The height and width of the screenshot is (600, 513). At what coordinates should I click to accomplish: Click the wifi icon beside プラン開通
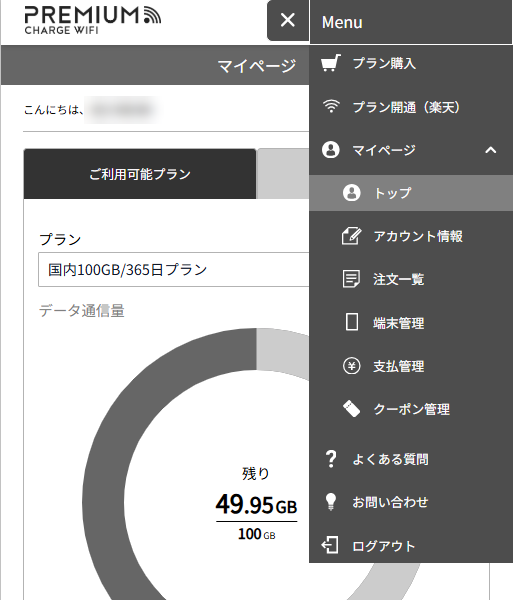331,106
